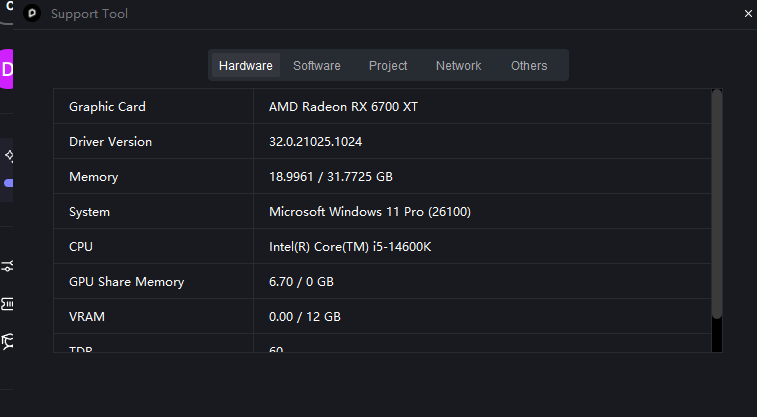The image size is (757, 417).
Task: Click the list icon in left sidebar
Action: pos(8,303)
